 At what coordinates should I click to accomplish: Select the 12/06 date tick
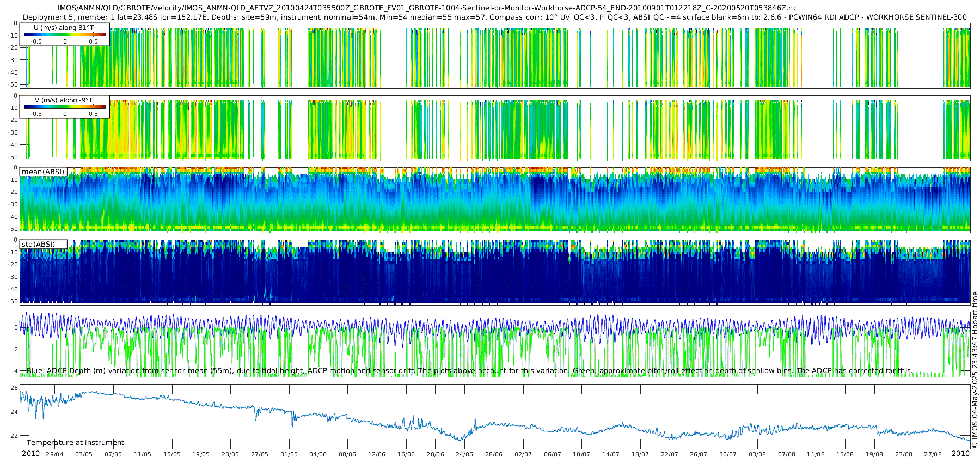pyautogui.click(x=377, y=454)
